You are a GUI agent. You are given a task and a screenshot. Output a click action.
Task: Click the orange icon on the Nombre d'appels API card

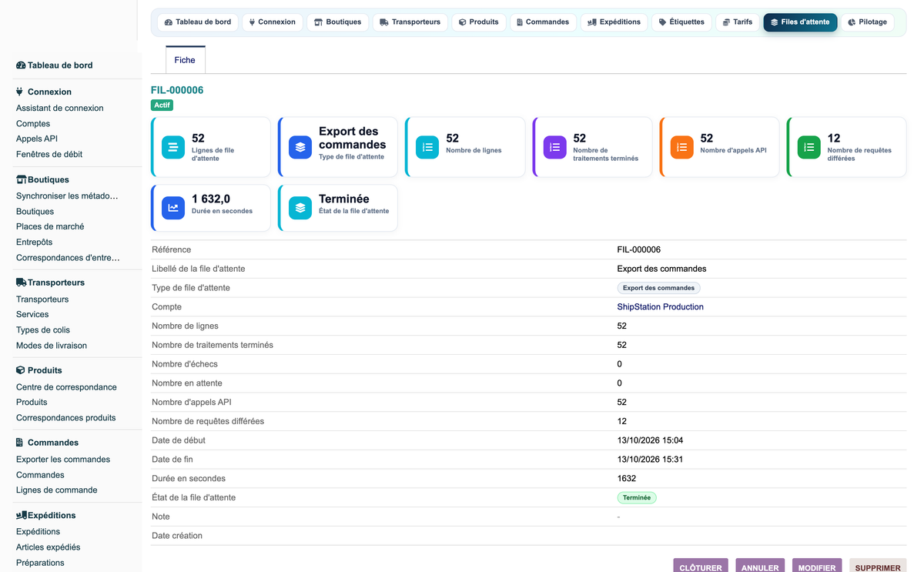681,147
